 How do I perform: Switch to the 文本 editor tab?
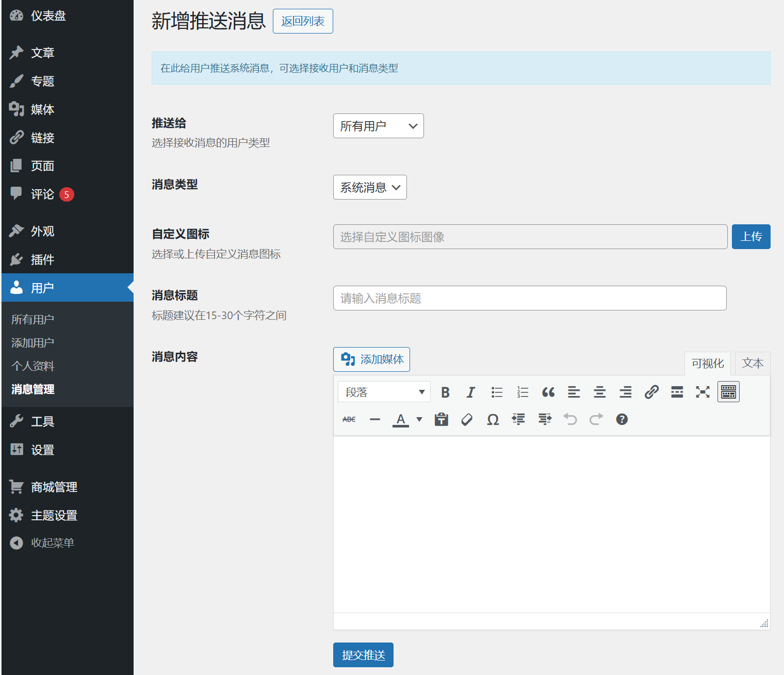[753, 363]
